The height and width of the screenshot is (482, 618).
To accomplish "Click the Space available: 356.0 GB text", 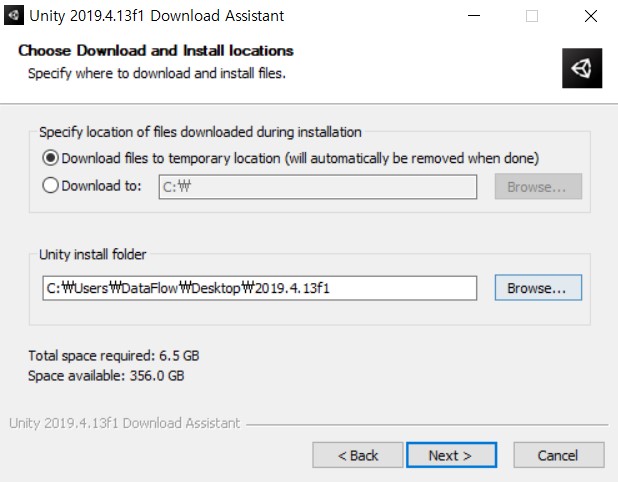I will 106,376.
